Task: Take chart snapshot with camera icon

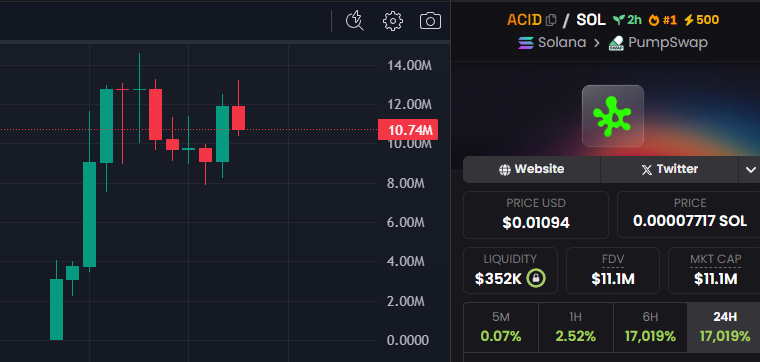Action: (430, 21)
